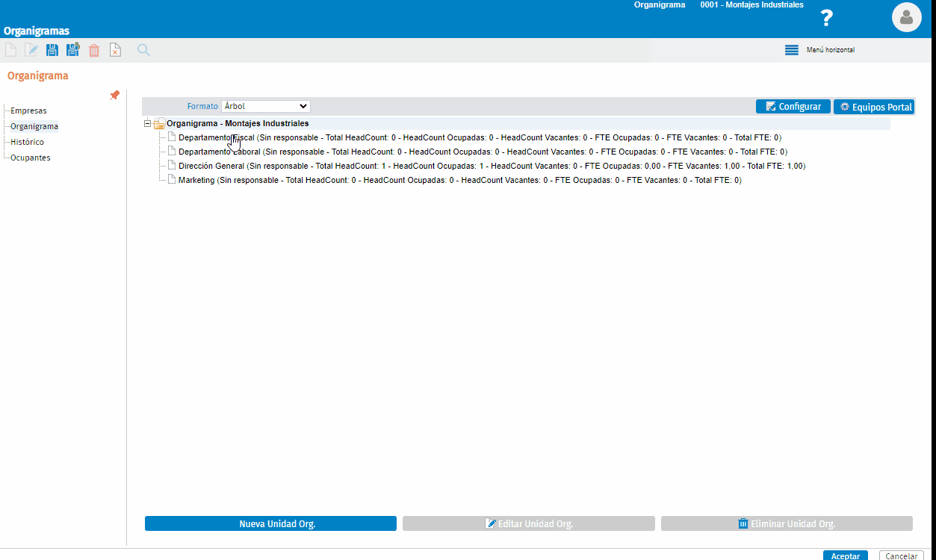Click the question mark help icon

pos(826,18)
